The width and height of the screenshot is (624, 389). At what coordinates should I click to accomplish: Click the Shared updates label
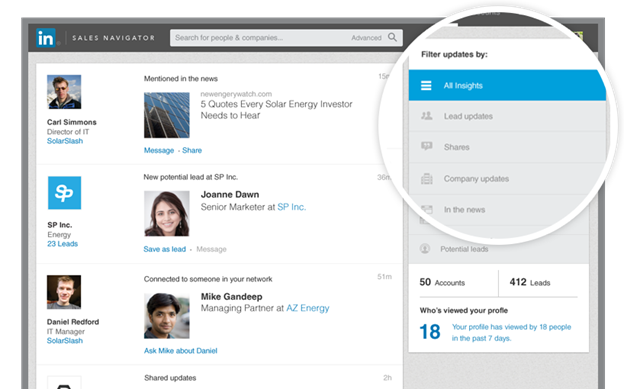pos(170,378)
